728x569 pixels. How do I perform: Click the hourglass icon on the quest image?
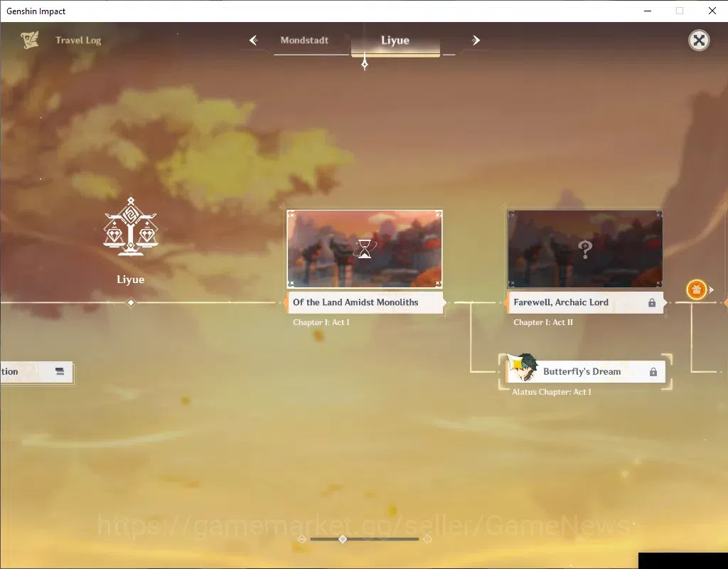365,248
